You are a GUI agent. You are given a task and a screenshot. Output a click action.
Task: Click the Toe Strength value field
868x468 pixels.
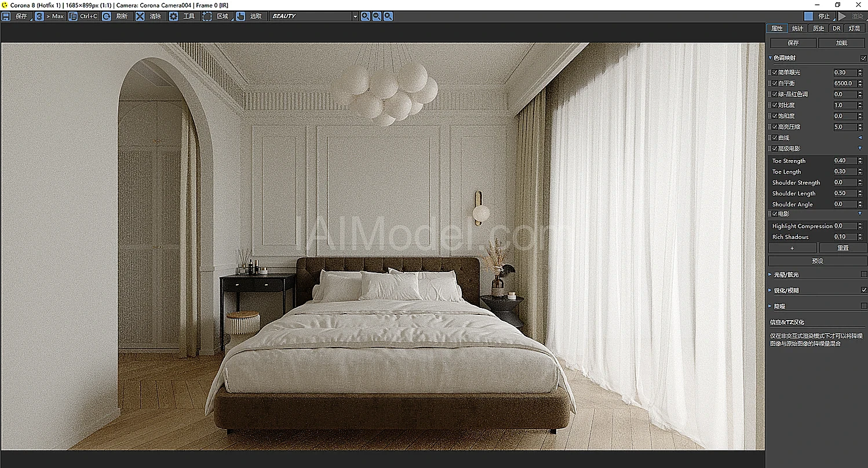(845, 161)
